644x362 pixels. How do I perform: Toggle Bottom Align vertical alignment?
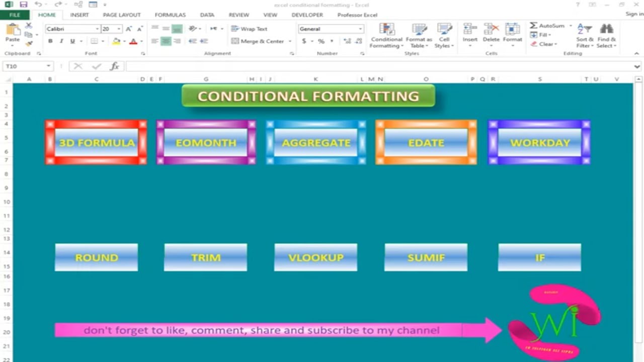pyautogui.click(x=177, y=29)
